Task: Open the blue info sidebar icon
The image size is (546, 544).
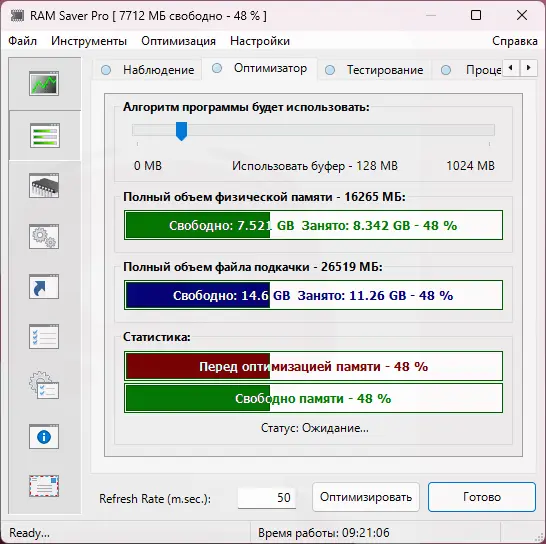Action: [x=44, y=437]
